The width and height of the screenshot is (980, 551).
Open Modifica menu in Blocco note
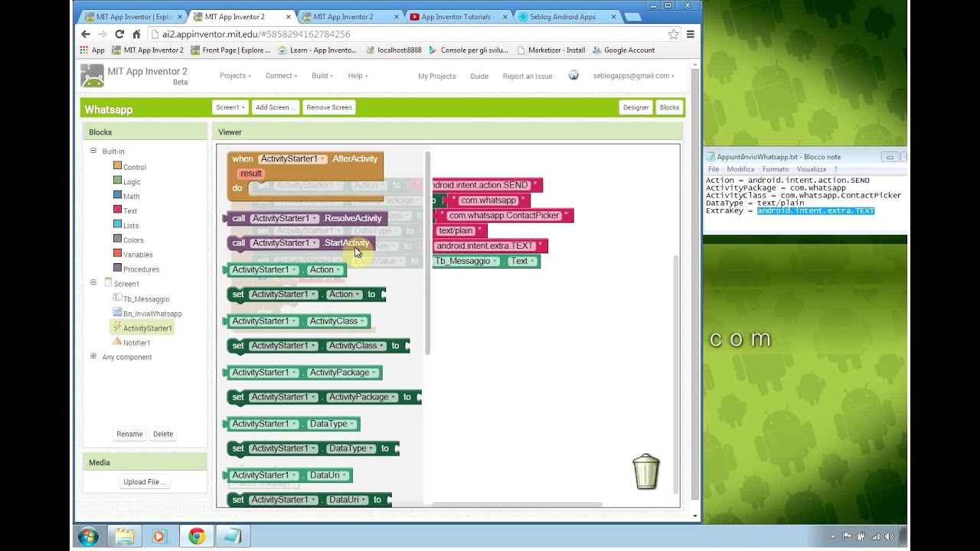point(740,169)
